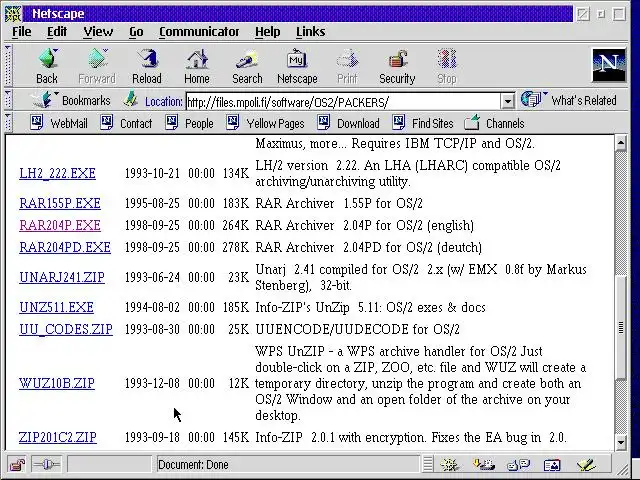Click the vertical scrollbar thumb

621,328
